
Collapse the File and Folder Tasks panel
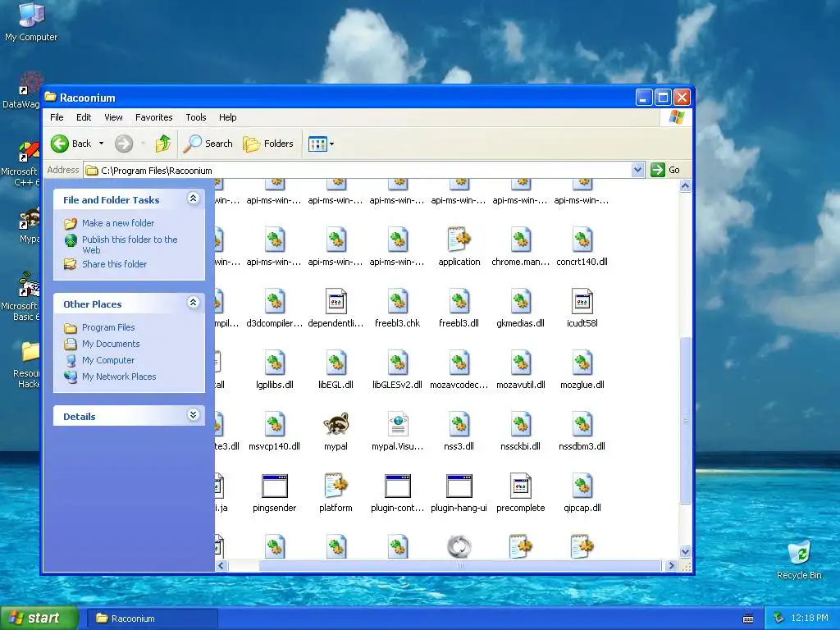pyautogui.click(x=194, y=199)
